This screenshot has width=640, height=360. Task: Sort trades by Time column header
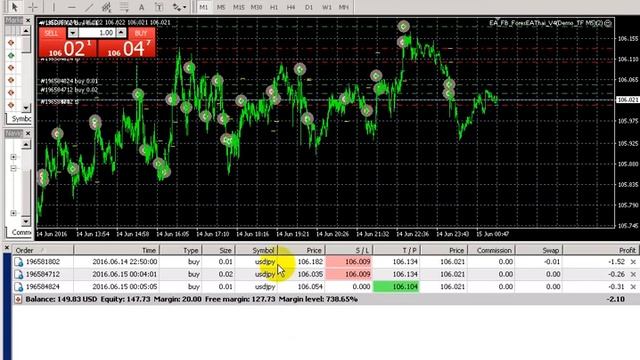pyautogui.click(x=117, y=250)
